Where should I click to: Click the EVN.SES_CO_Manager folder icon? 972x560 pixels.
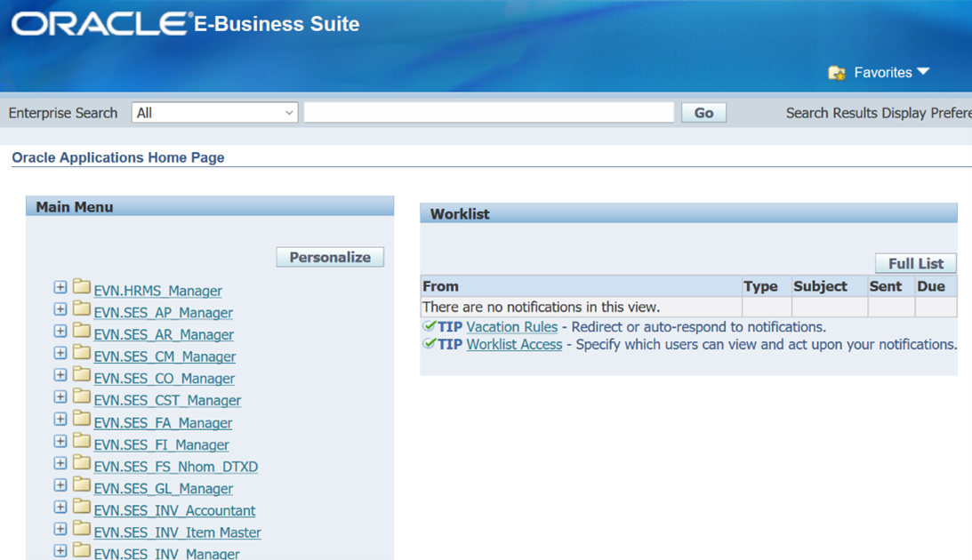[81, 374]
